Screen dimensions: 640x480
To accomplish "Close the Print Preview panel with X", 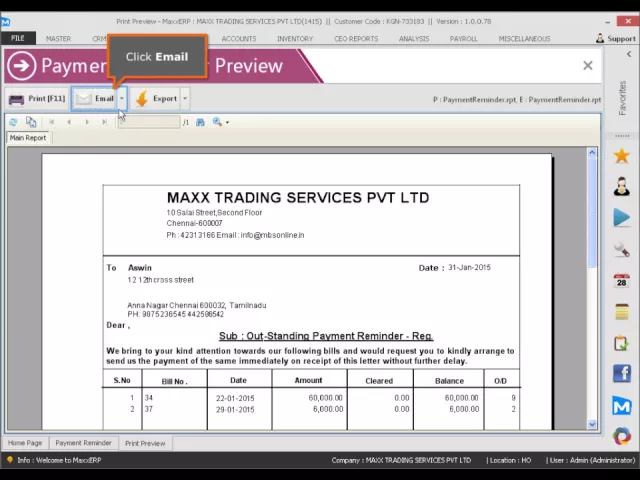I will pyautogui.click(x=588, y=65).
